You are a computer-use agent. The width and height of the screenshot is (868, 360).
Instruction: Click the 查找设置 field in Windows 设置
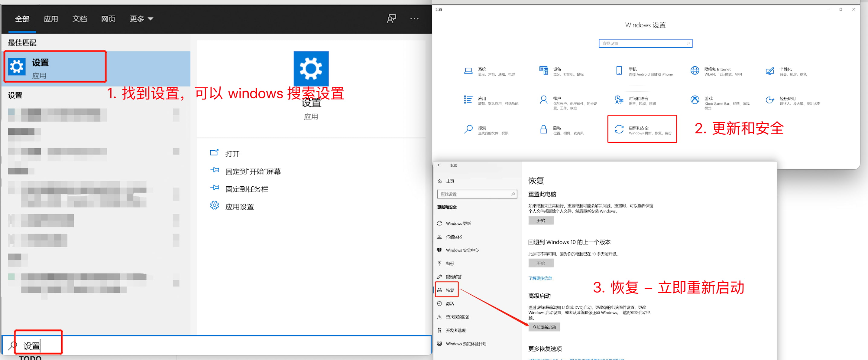click(645, 43)
